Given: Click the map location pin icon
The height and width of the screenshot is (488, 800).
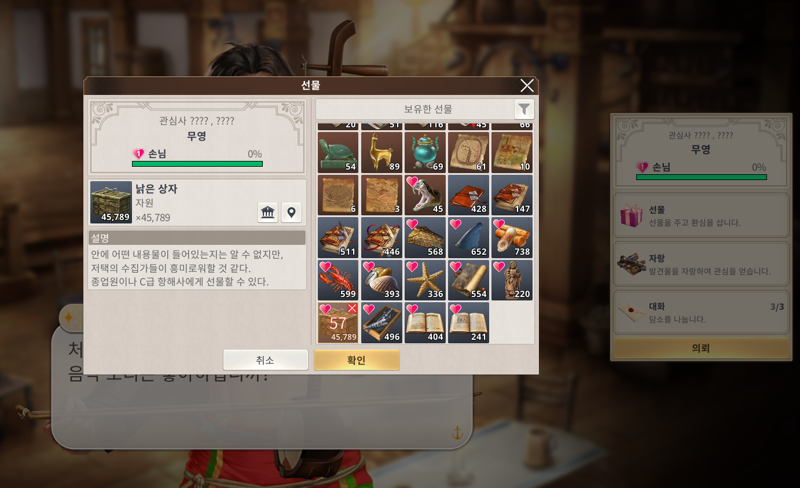Looking at the screenshot, I should click(291, 212).
